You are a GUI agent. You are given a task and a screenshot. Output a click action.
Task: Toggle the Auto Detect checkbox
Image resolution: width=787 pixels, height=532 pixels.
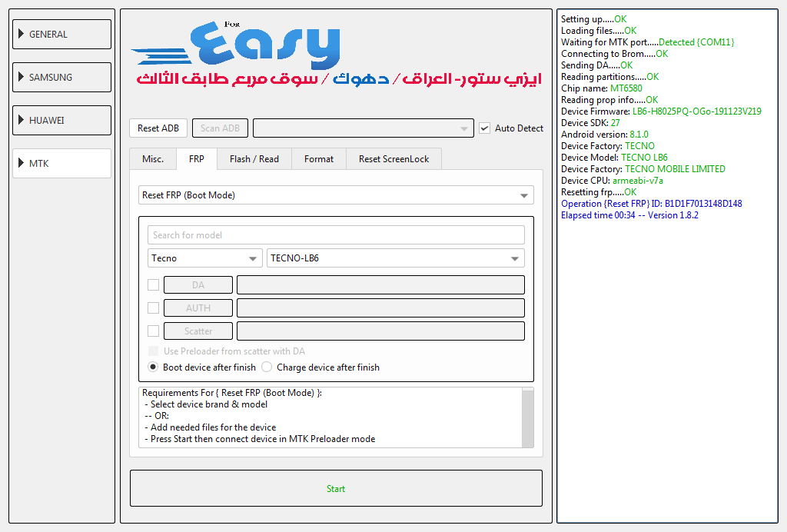[x=484, y=128]
